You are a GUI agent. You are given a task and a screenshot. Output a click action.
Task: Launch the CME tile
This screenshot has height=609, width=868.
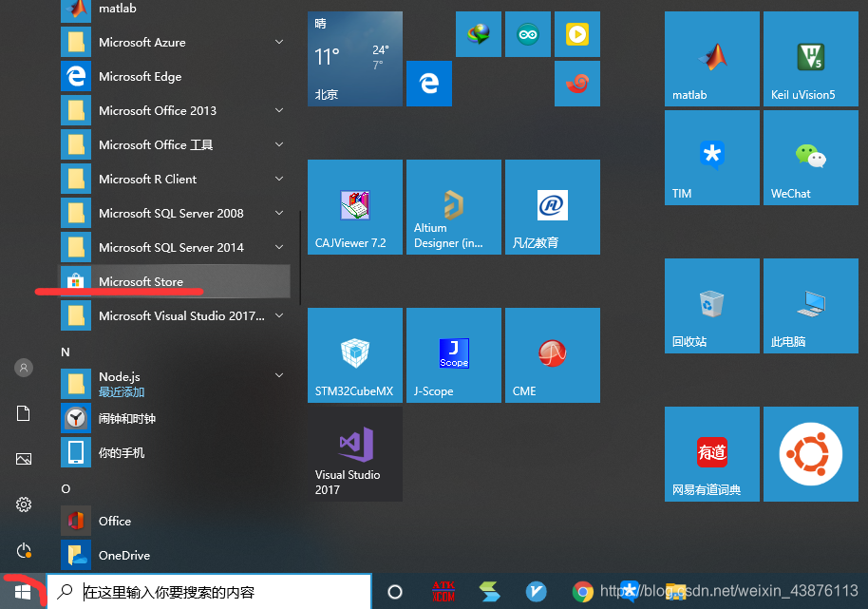point(553,355)
